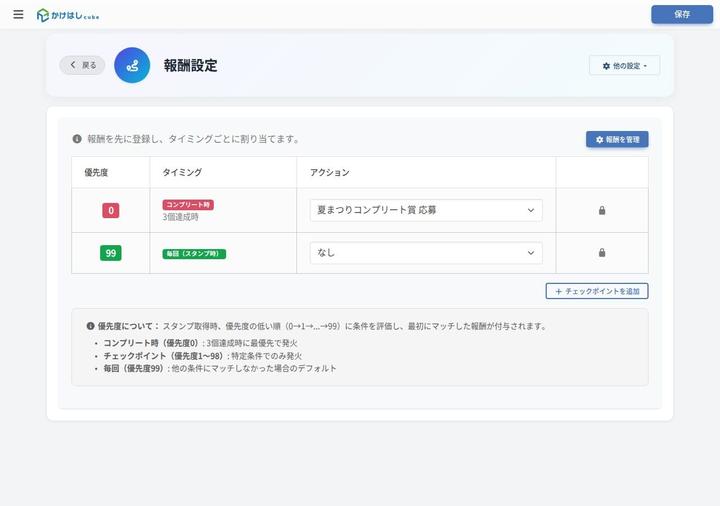Click the 保存 button

[x=682, y=14]
